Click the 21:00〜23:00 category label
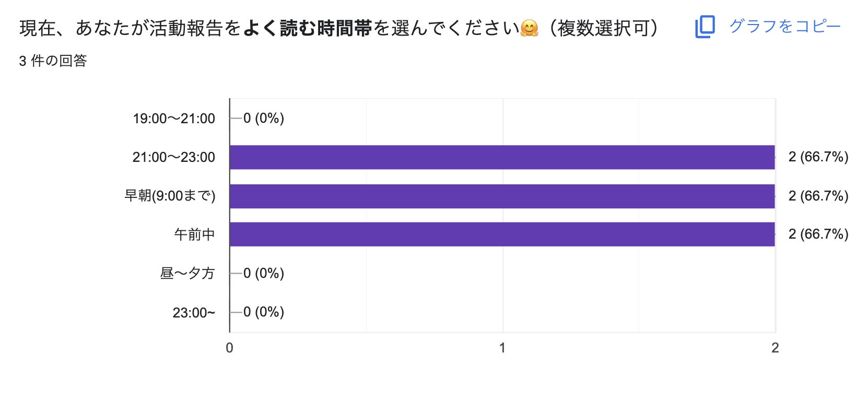Image resolution: width=868 pixels, height=400 pixels. (x=174, y=157)
